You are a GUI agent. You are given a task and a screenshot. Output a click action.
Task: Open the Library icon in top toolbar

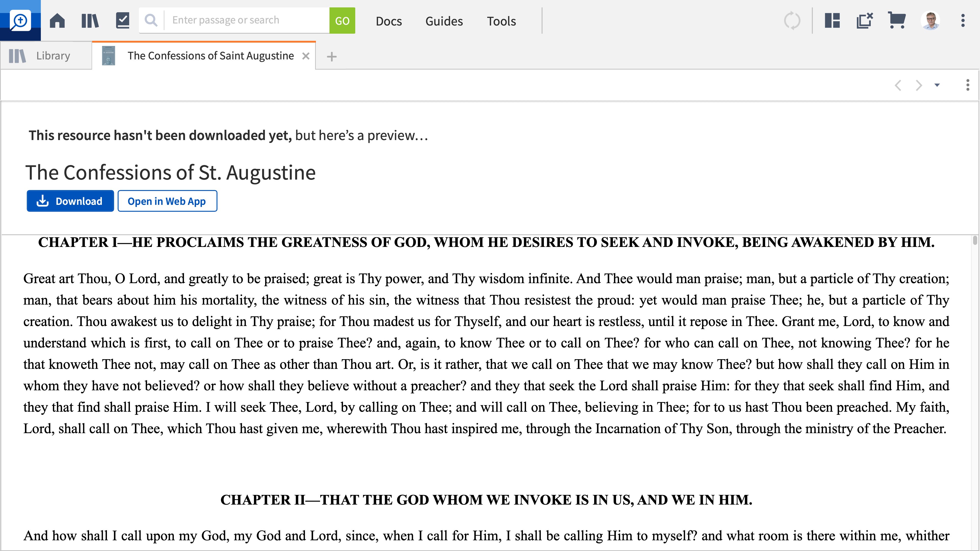click(90, 20)
